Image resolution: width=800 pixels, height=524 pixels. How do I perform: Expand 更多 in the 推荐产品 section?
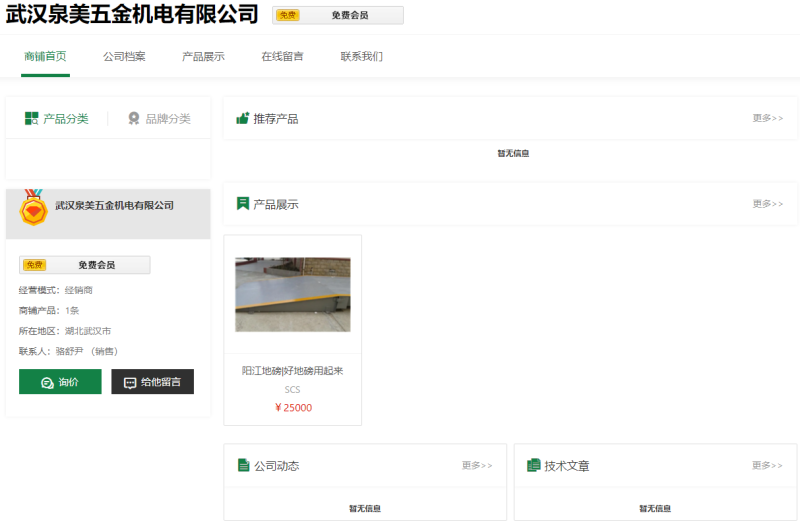767,118
